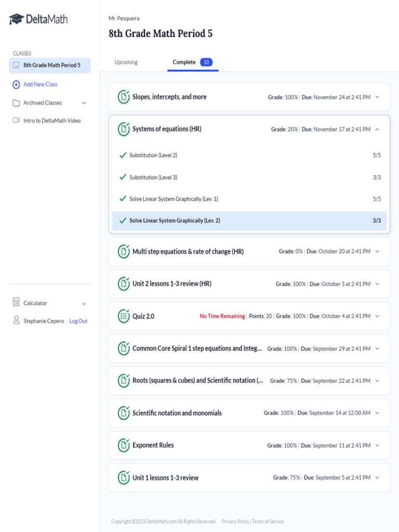Click the DeltaMath graduation cap logo

tap(17, 20)
